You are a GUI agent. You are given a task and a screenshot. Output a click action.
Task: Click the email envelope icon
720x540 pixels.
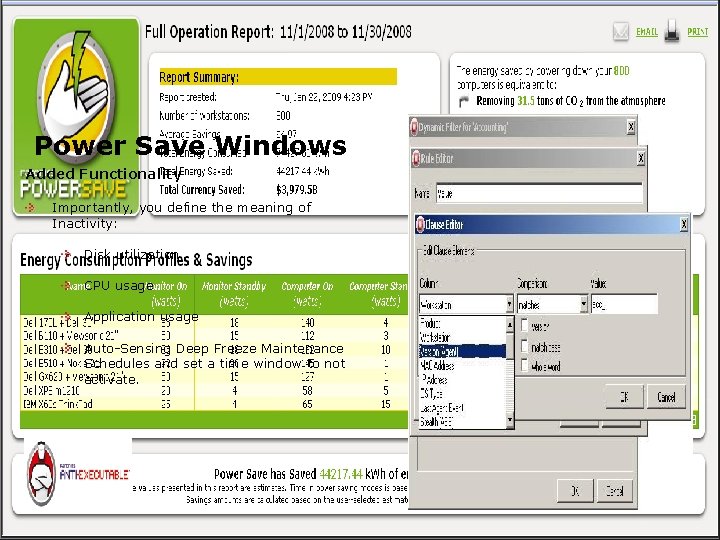pos(621,32)
